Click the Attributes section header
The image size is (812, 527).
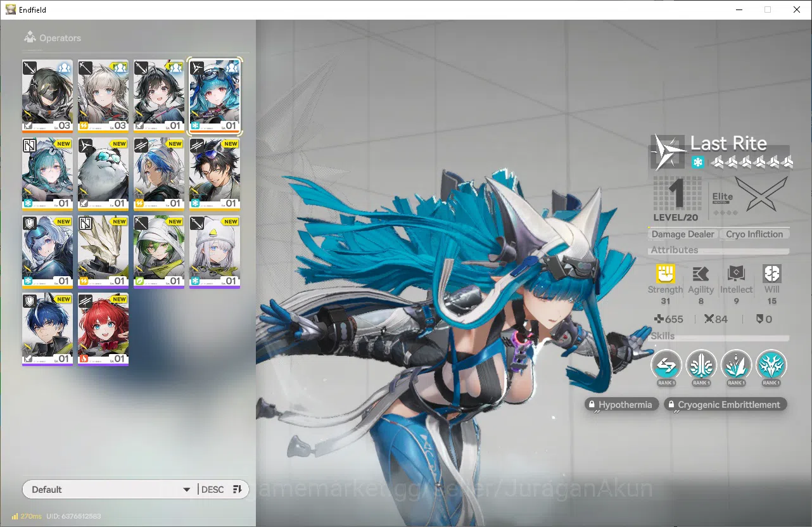pos(675,250)
